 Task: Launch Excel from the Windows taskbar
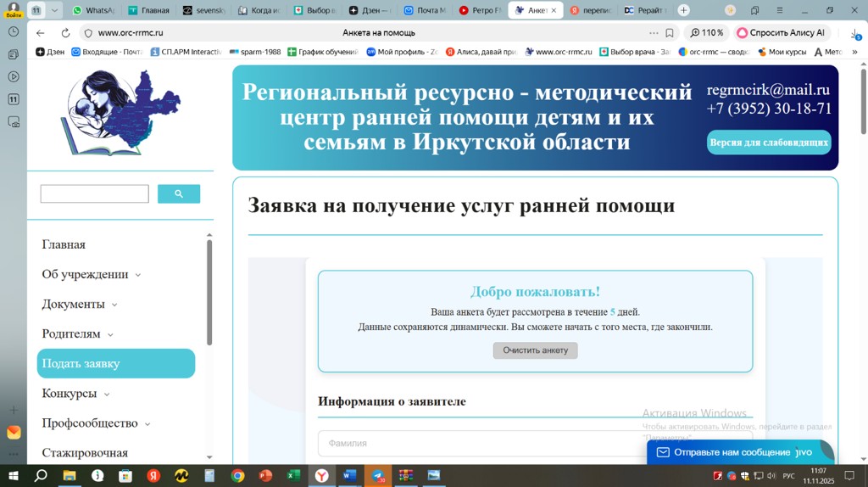click(293, 476)
